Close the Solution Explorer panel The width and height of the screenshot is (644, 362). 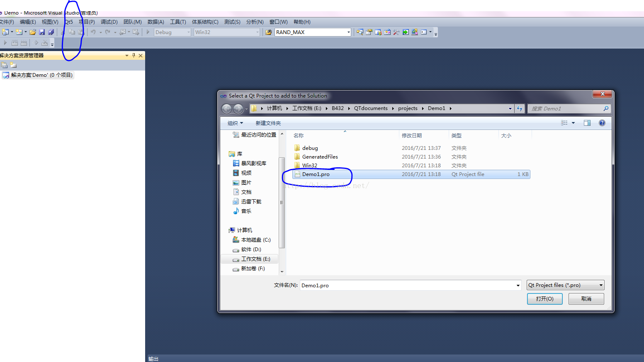141,55
